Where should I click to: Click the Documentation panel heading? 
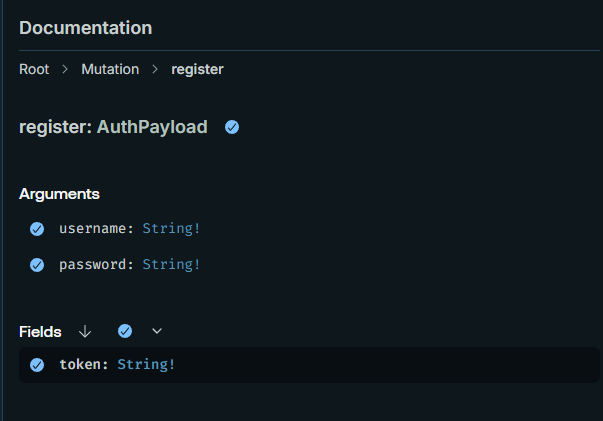point(86,28)
